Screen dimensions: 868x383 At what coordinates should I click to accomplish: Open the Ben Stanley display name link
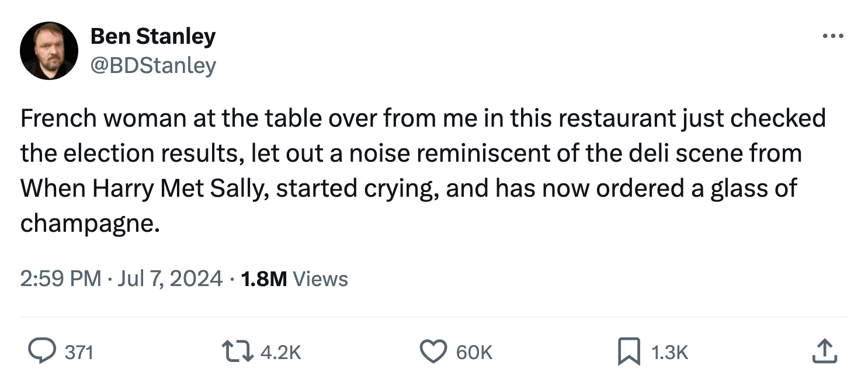click(x=152, y=37)
